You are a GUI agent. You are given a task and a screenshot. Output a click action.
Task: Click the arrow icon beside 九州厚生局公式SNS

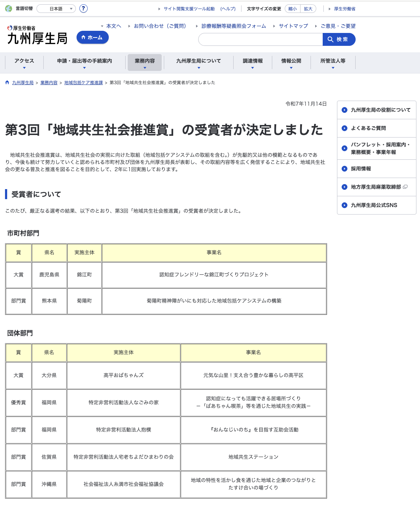click(344, 205)
